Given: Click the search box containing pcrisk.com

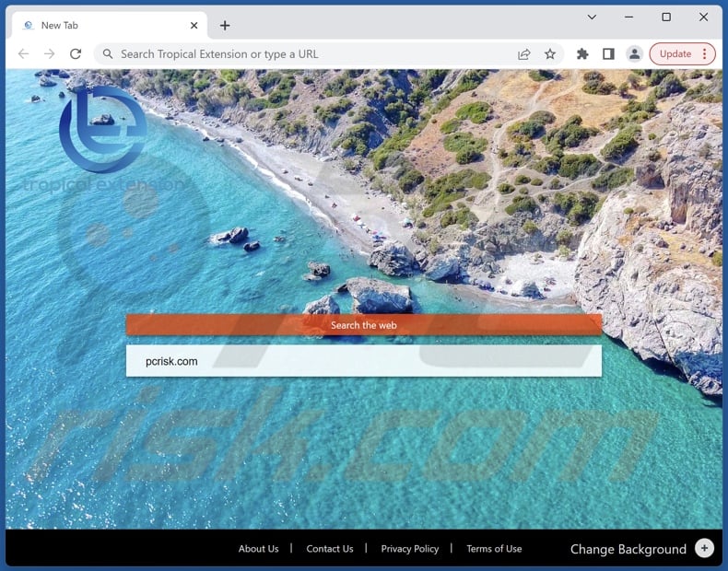Looking at the screenshot, I should [364, 361].
